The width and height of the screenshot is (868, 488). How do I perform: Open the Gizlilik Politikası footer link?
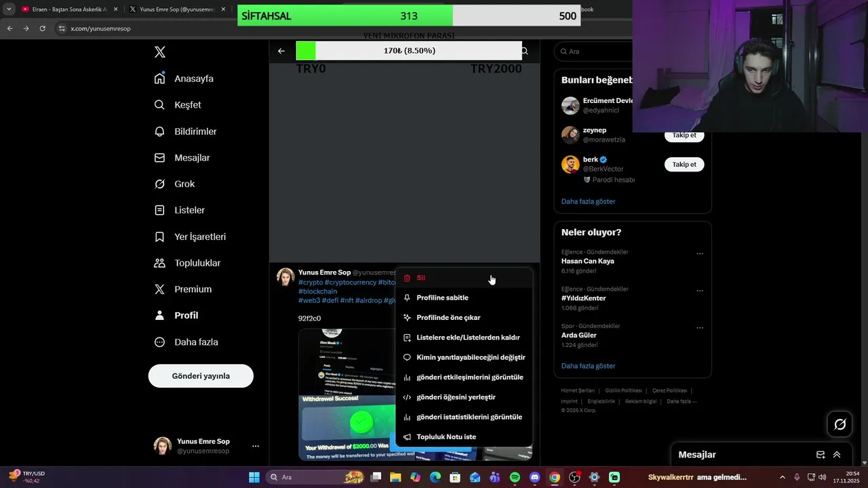click(x=623, y=390)
